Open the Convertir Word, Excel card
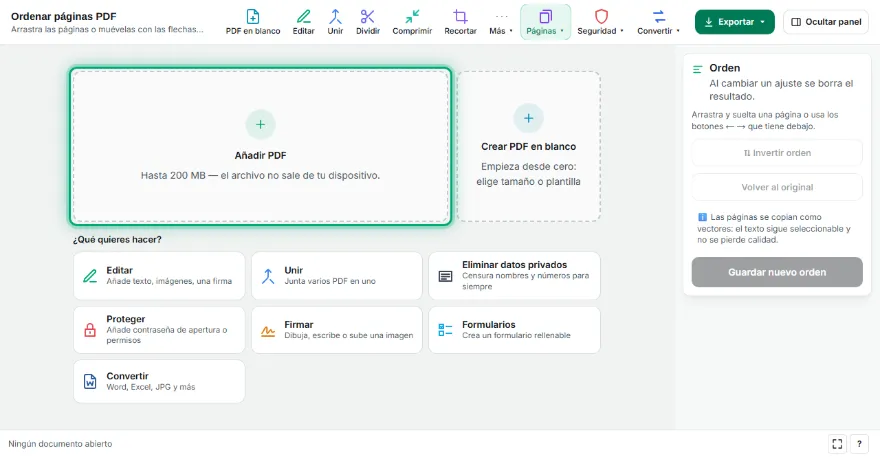Image resolution: width=880 pixels, height=457 pixels. pyautogui.click(x=159, y=381)
